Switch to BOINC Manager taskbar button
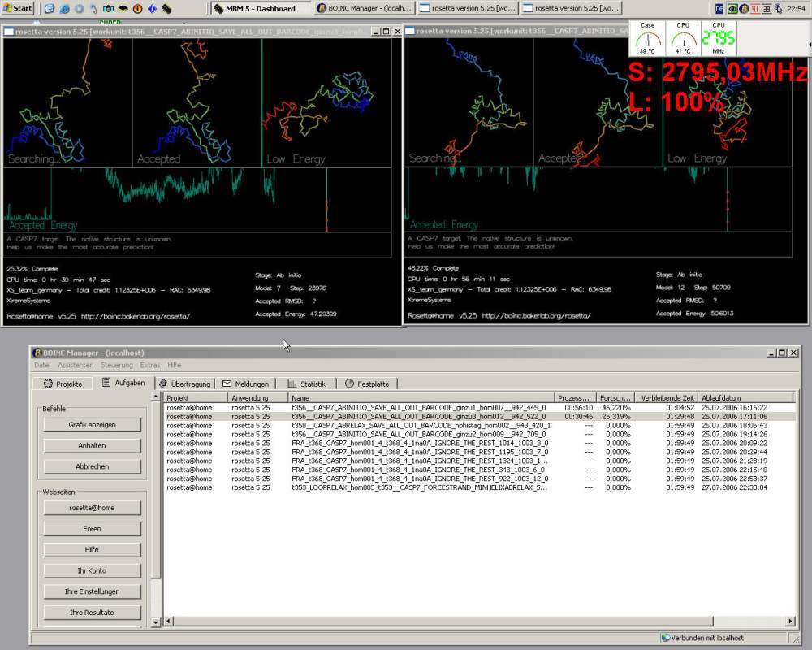Viewport: 812px width, 650px height. (x=365, y=8)
